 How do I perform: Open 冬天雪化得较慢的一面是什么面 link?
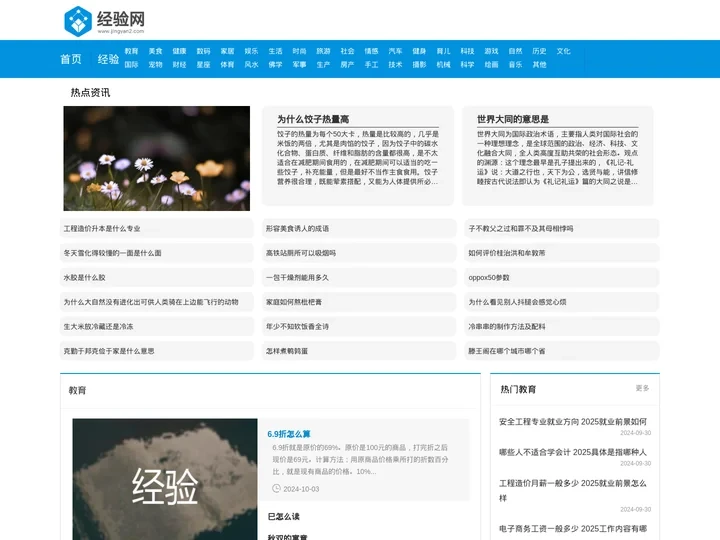112,253
